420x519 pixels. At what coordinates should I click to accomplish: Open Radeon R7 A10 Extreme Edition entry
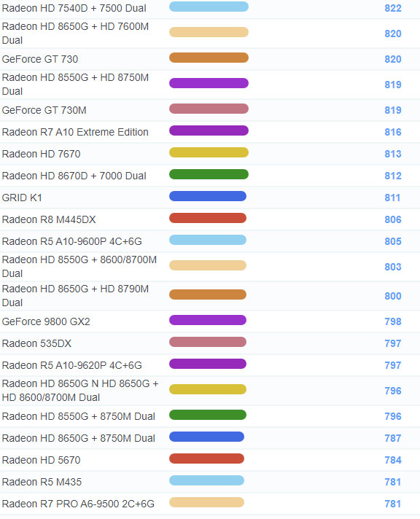[x=75, y=132]
